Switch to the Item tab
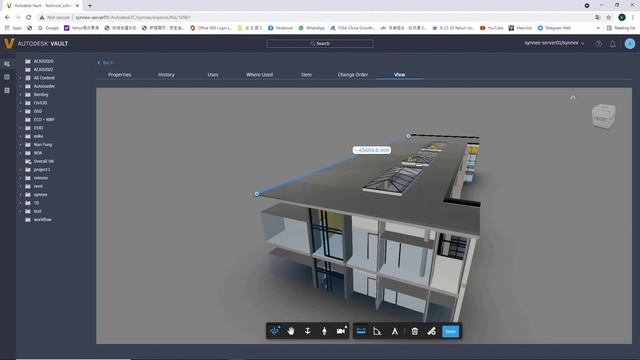The height and width of the screenshot is (360, 640). point(306,75)
